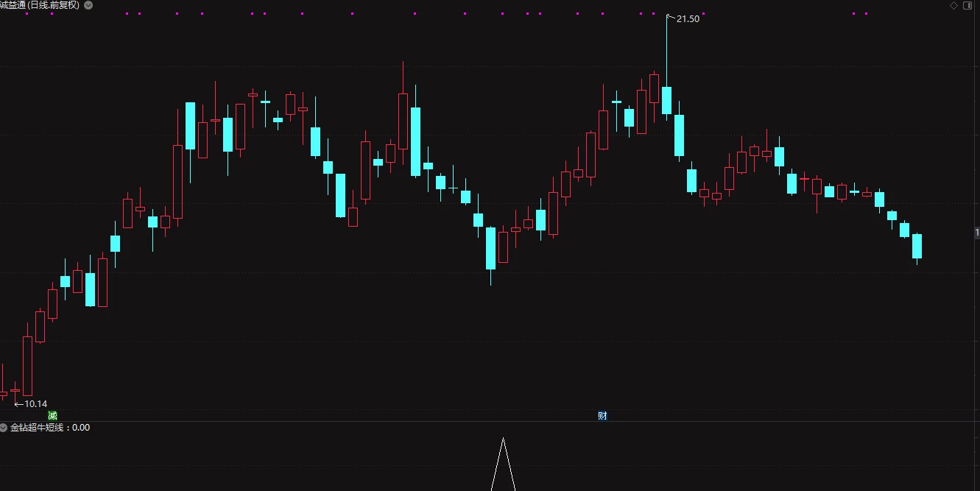Click the last magenta dot at top right
980x491 pixels.
[x=866, y=13]
